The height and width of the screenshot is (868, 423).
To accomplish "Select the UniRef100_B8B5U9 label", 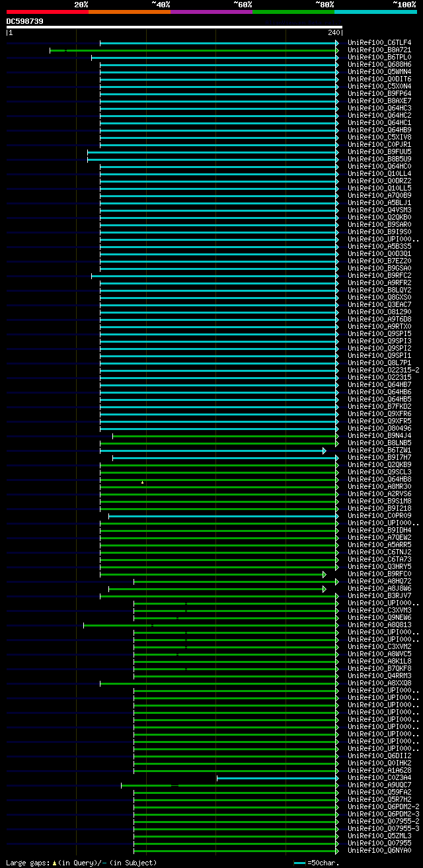I will point(379,159).
